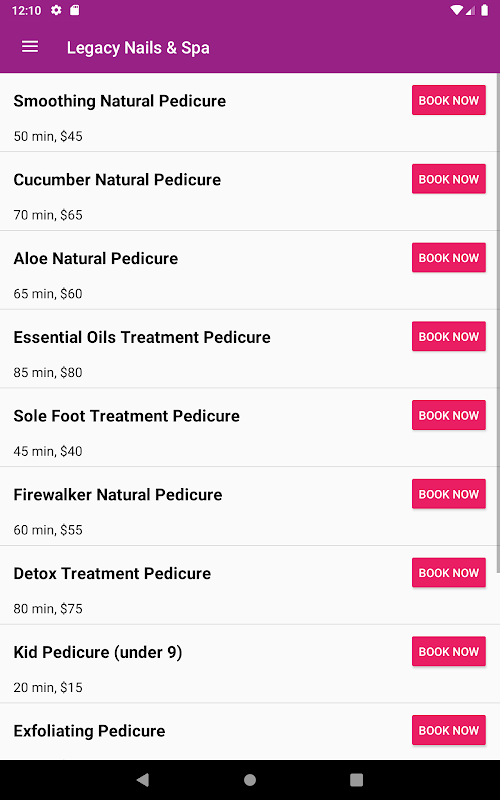Book the Smoothing Natural Pedicure

(x=448, y=100)
